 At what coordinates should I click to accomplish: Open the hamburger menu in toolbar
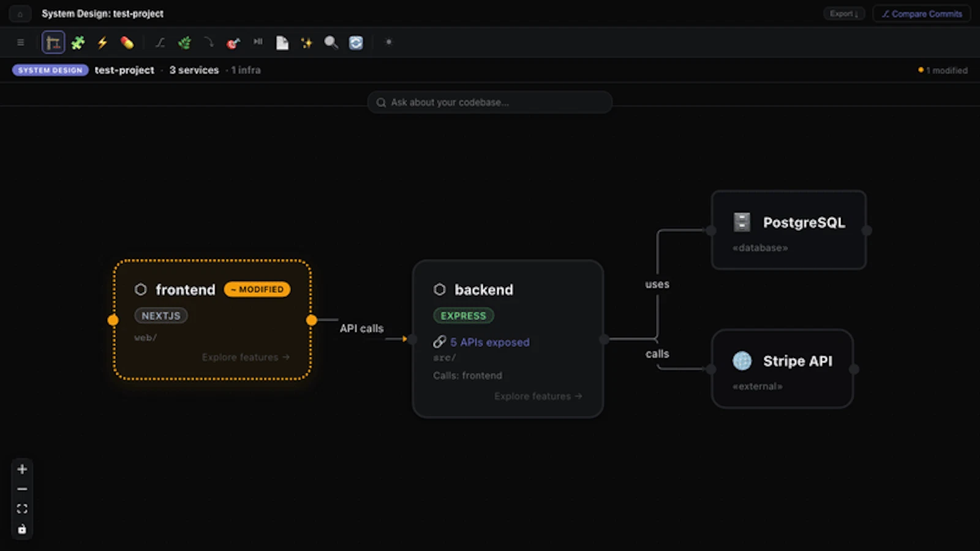coord(21,42)
